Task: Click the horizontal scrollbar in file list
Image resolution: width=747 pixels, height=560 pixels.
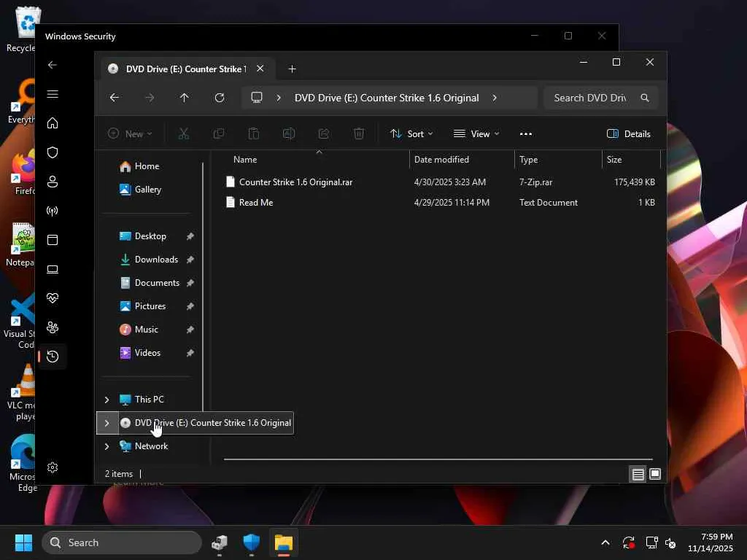Action: tap(438, 459)
